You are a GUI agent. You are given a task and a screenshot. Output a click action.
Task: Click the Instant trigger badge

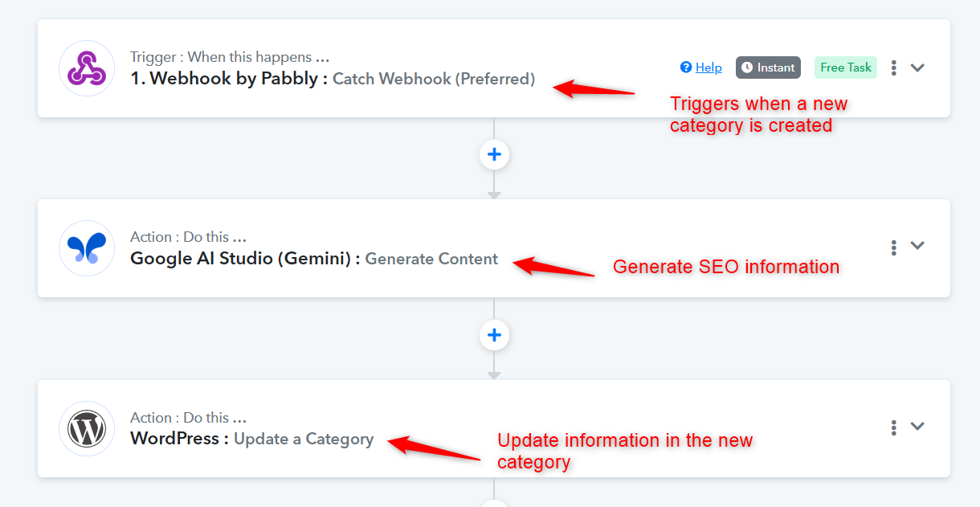click(x=768, y=67)
